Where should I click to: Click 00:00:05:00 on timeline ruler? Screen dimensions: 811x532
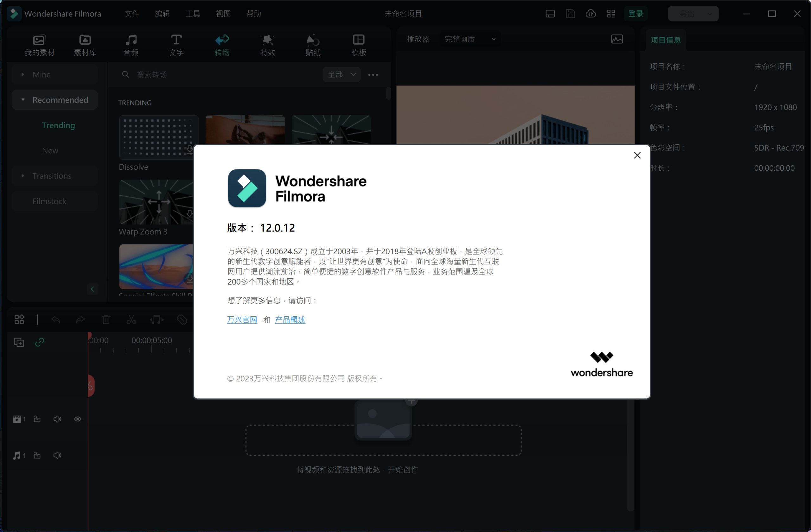152,340
